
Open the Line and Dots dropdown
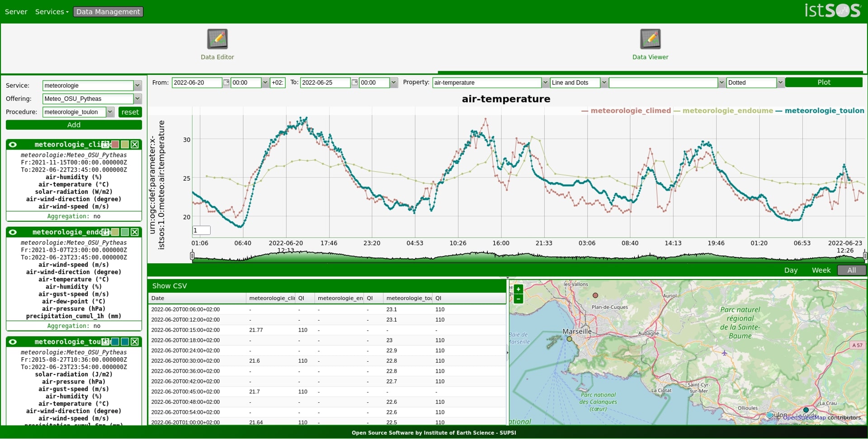pos(604,83)
